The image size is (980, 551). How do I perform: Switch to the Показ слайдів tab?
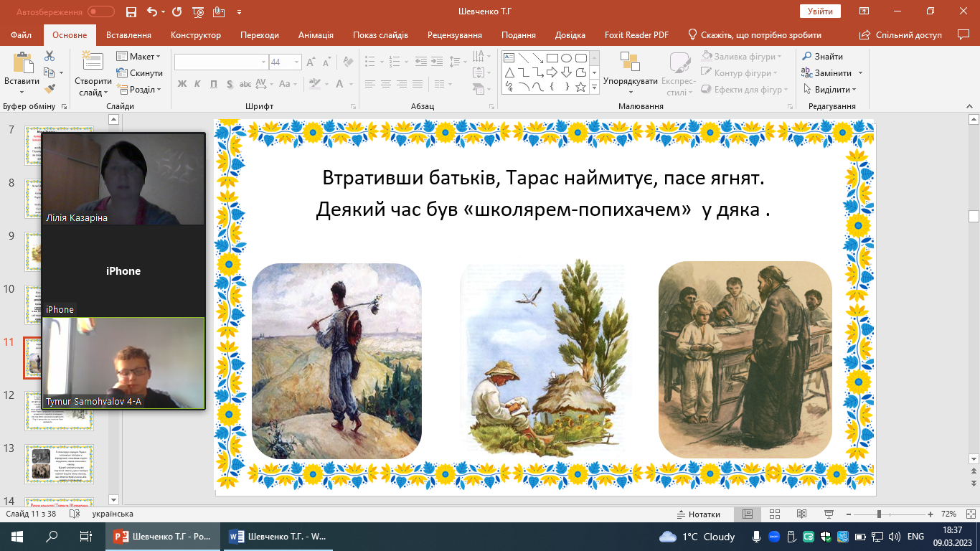tap(380, 35)
